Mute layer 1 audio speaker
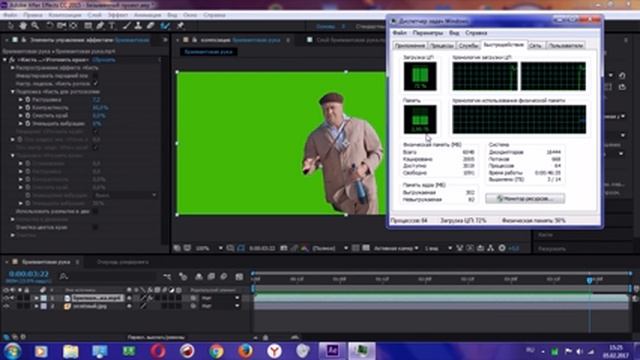This screenshot has width=640, height=360. [12, 298]
